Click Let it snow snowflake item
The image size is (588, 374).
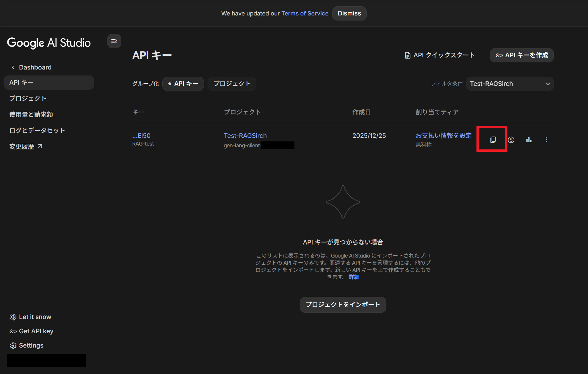click(30, 317)
